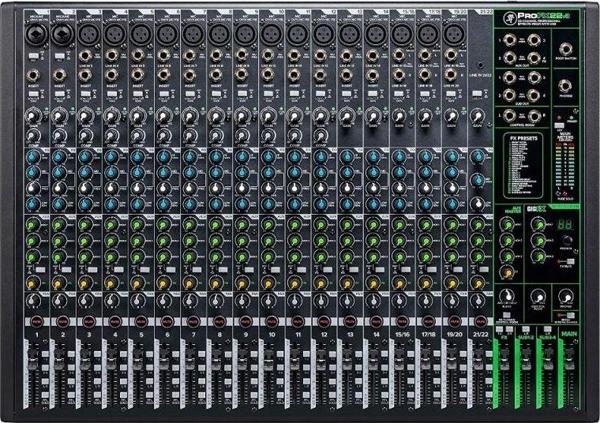The height and width of the screenshot is (423, 600).
Task: Click the channel 3 XLR mic input
Action: pyautogui.click(x=88, y=34)
